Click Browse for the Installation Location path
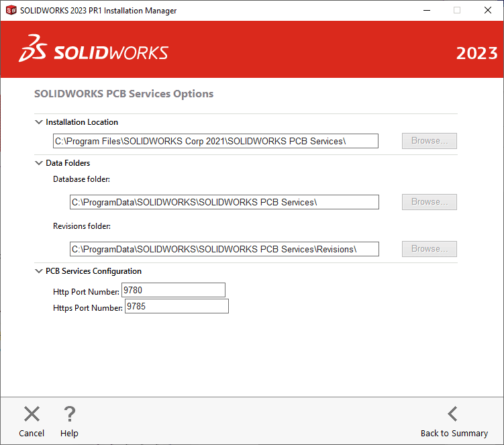504x445 pixels. click(x=429, y=141)
